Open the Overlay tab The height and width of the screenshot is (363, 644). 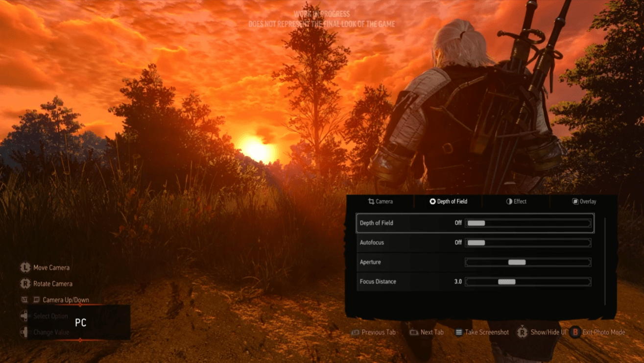pyautogui.click(x=584, y=201)
